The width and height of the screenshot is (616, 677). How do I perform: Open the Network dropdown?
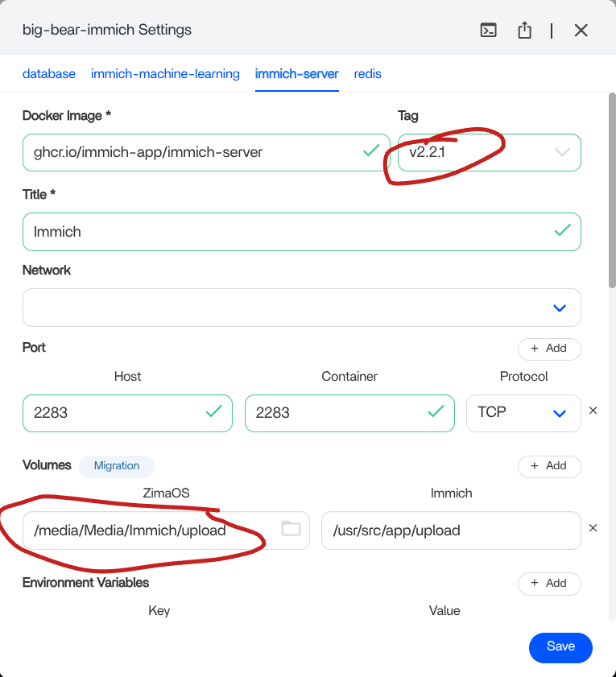click(x=560, y=308)
